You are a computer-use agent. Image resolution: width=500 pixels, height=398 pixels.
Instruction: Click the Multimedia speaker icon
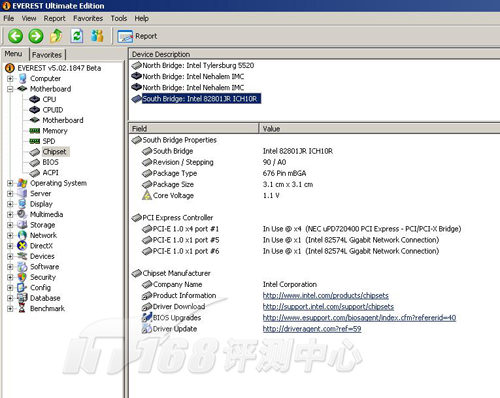tap(22, 214)
